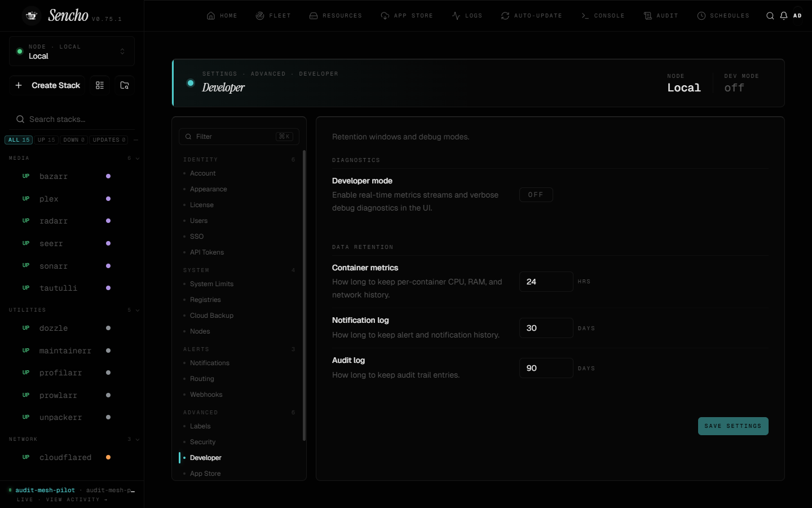The width and height of the screenshot is (812, 508).
Task: Go to Home in top navigation
Action: coord(222,16)
